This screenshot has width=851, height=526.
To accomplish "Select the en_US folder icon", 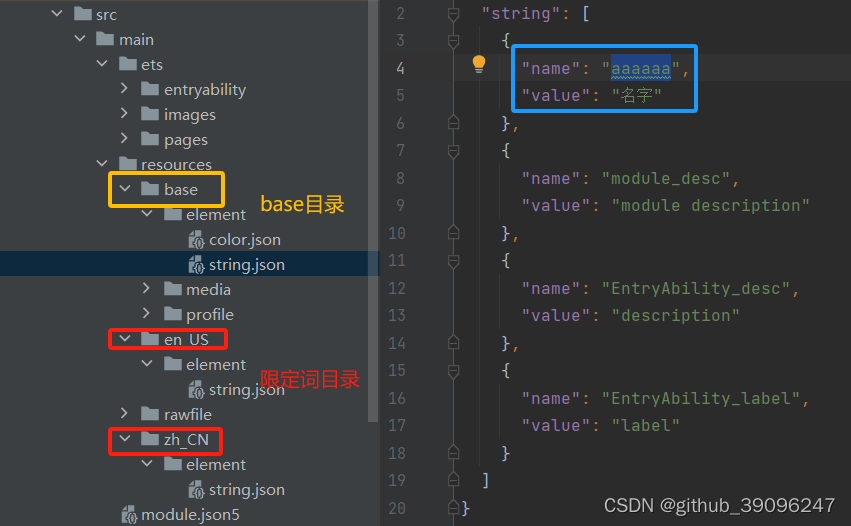I will [x=150, y=339].
